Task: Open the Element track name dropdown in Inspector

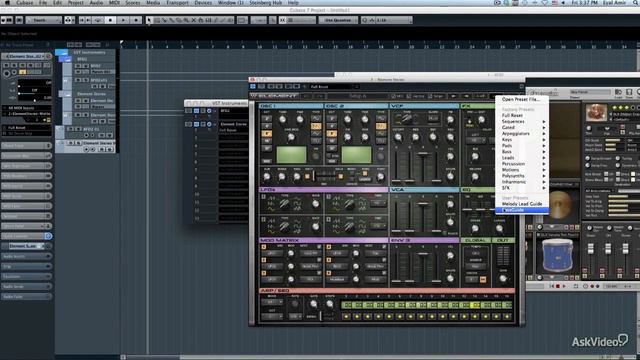Action: coord(26,56)
